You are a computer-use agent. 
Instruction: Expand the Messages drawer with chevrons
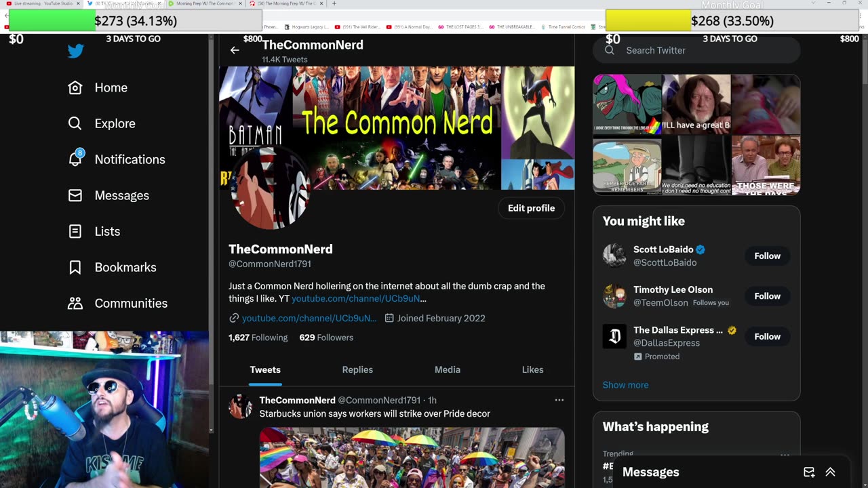pos(830,472)
